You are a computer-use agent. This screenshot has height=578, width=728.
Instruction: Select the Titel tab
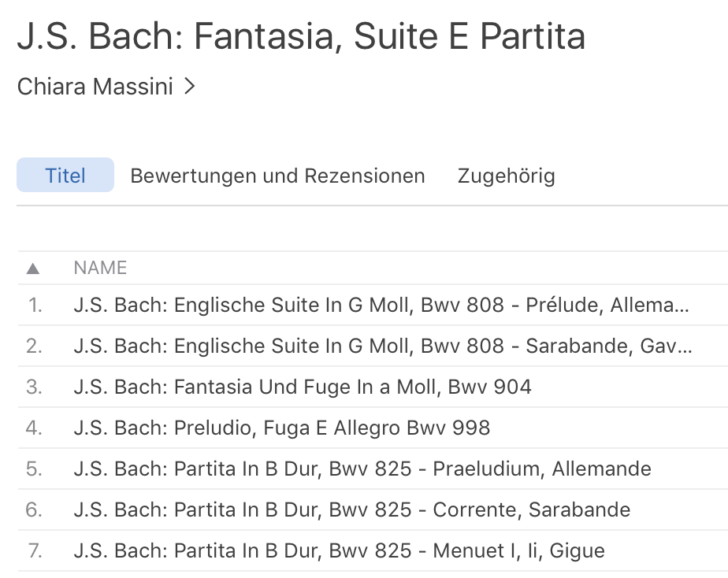point(65,176)
